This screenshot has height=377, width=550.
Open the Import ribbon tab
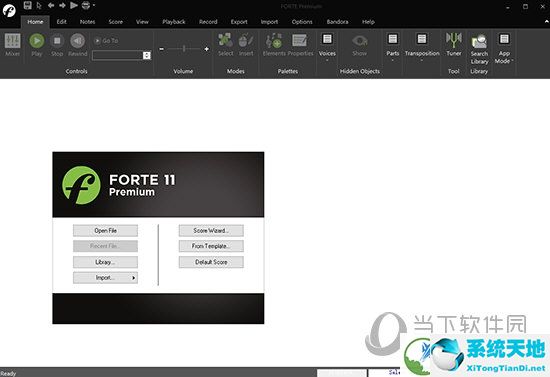coord(269,22)
